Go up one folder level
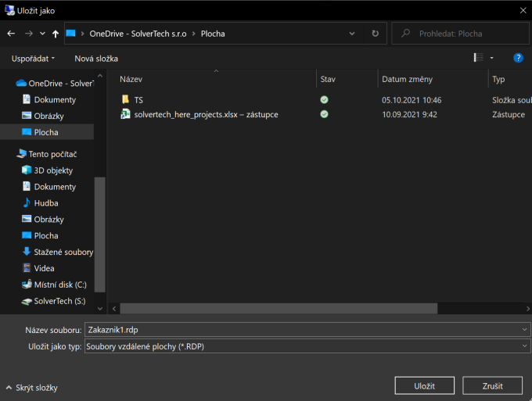This screenshot has width=532, height=401. pyautogui.click(x=56, y=34)
